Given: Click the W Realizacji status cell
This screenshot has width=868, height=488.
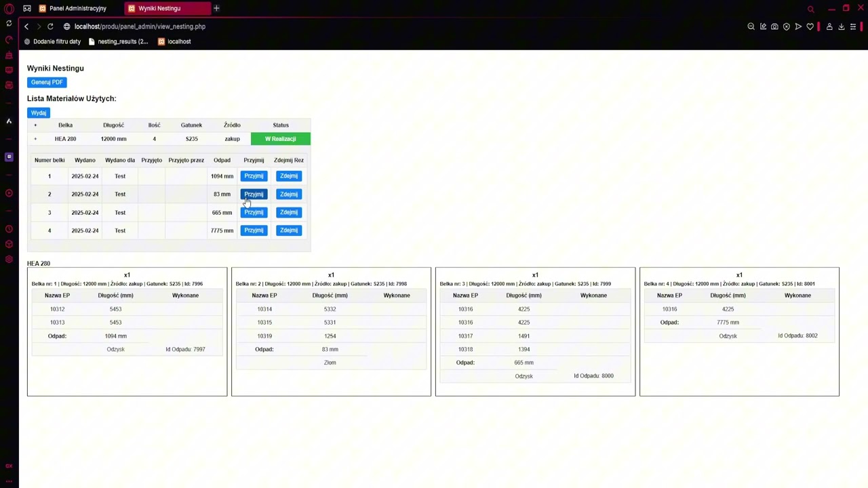Looking at the screenshot, I should click(x=281, y=139).
